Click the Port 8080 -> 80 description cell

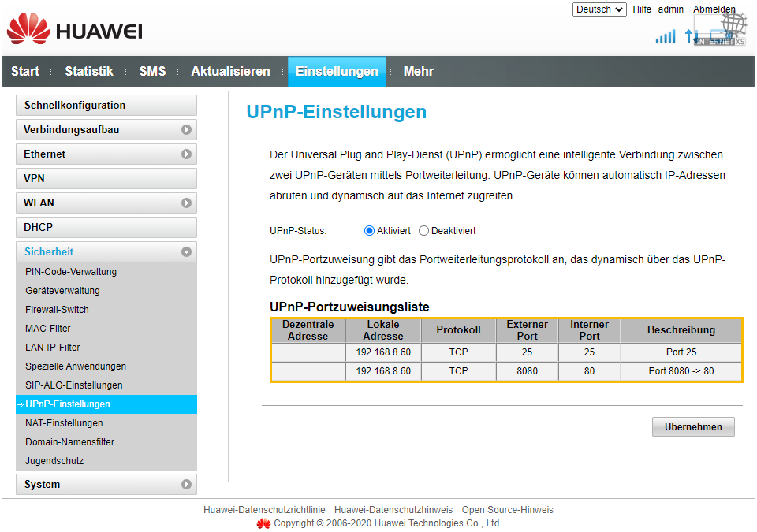click(x=681, y=371)
